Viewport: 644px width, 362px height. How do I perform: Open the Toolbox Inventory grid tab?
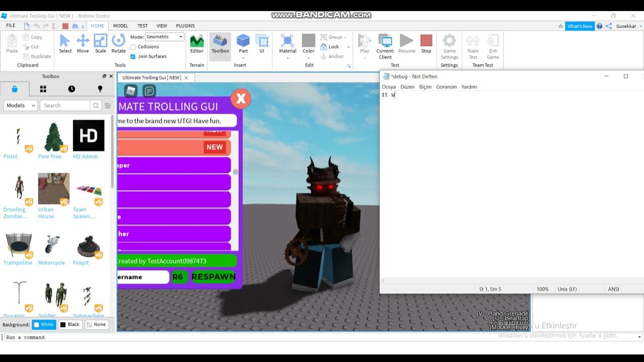[43, 89]
